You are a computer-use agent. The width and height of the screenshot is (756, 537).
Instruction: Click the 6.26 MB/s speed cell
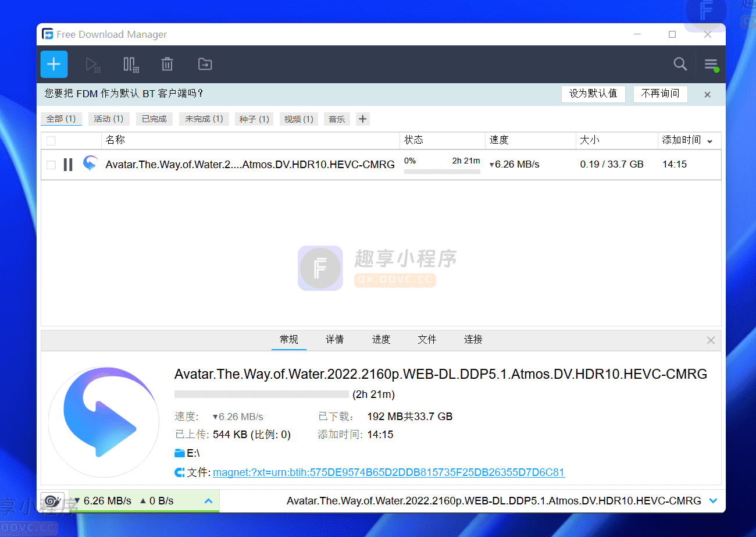(515, 165)
